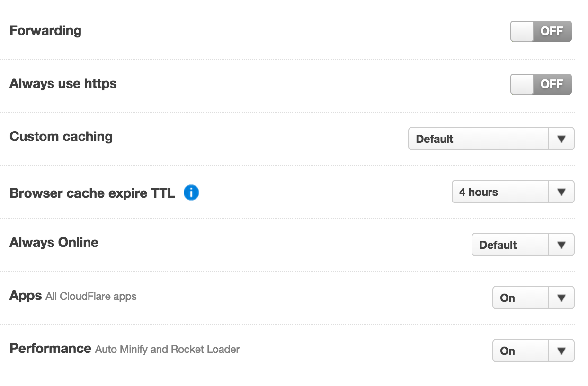Click the blue info icon beside Browser cache expire TTL
Screen dimensions: 588x386
[191, 193]
